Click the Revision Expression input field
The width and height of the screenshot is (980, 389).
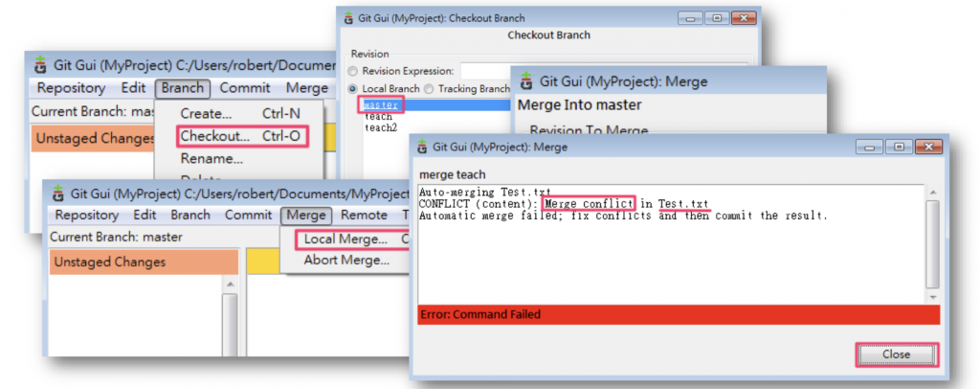pyautogui.click(x=604, y=71)
